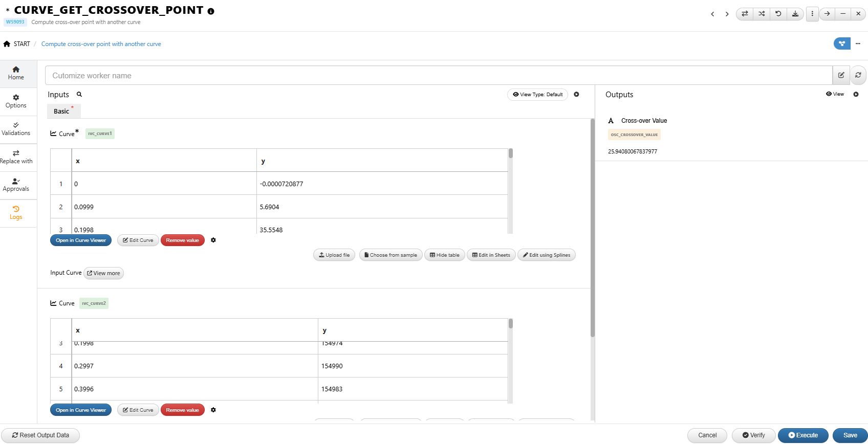Select the Basic inputs tab
The width and height of the screenshot is (868, 444).
(61, 111)
